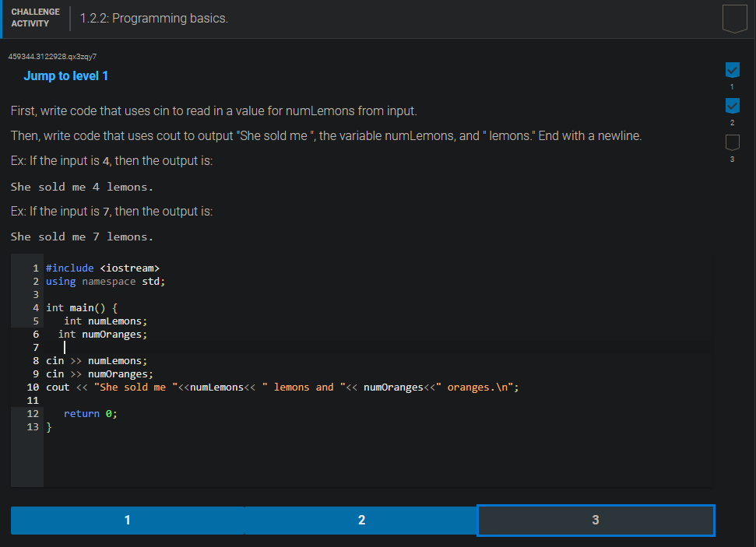Click the 'cin >> numOranges;' code line

[100, 374]
